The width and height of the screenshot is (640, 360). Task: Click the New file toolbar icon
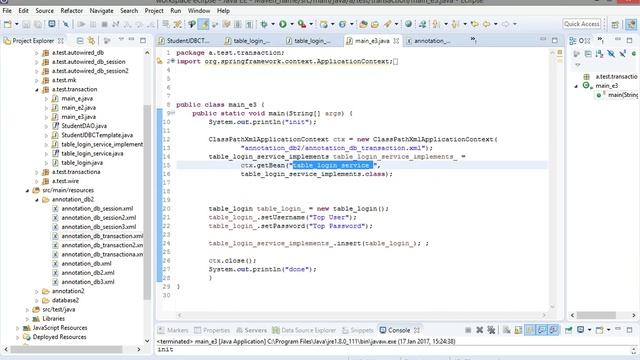8,24
